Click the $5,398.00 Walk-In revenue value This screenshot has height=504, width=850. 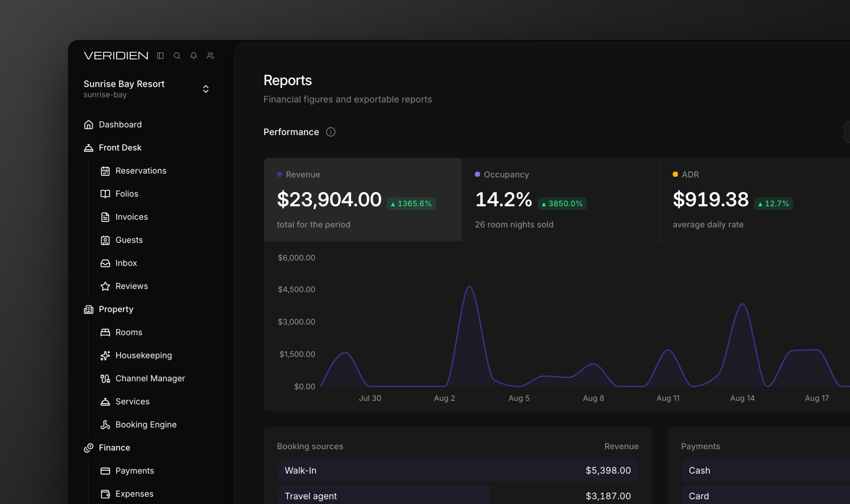[x=608, y=470]
